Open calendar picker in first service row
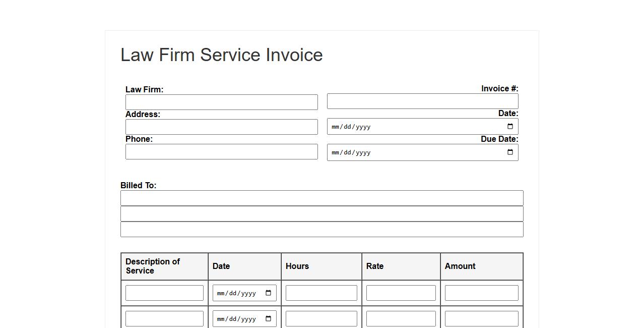This screenshot has width=644, height=328. tap(268, 293)
